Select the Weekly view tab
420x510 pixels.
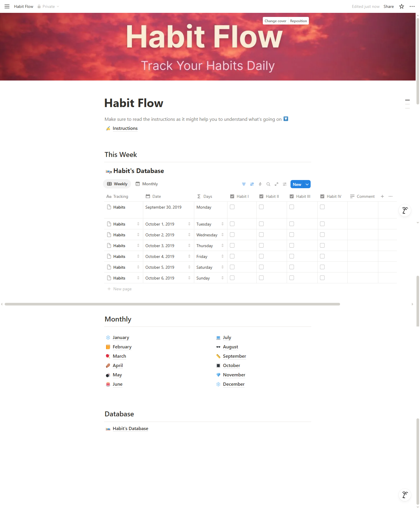point(117,184)
